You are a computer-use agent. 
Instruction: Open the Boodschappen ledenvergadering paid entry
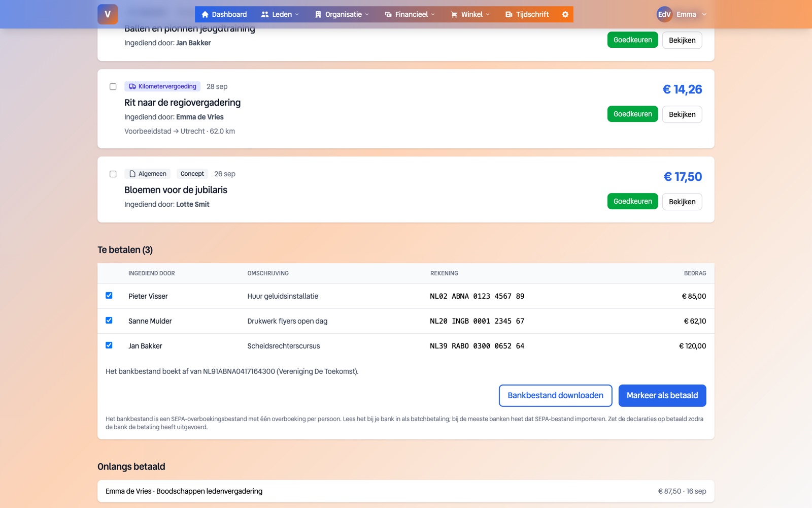click(x=406, y=491)
